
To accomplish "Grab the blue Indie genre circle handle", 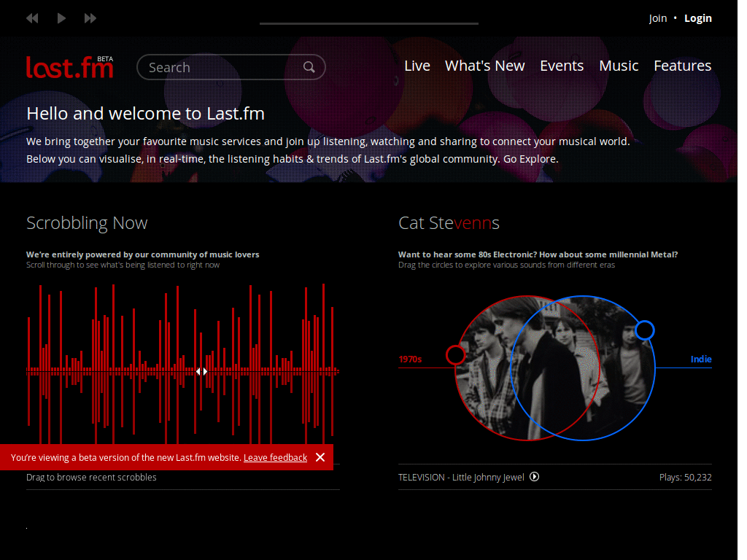I will (644, 330).
